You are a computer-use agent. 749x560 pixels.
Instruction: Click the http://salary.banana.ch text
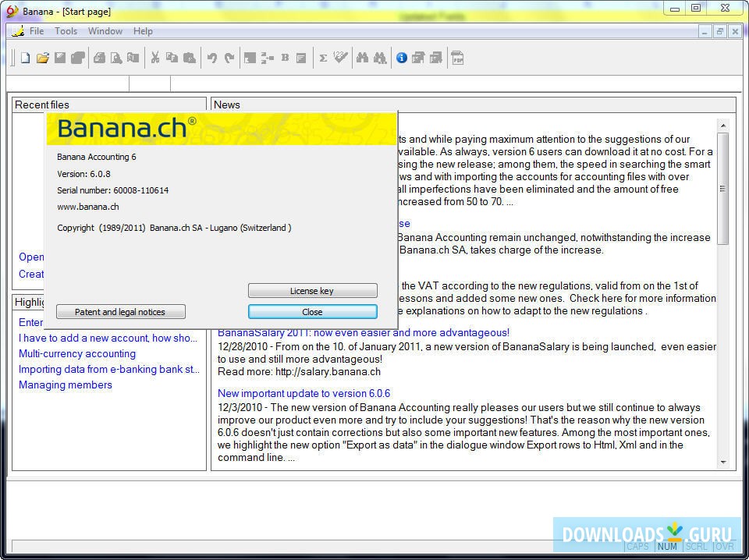pyautogui.click(x=328, y=371)
